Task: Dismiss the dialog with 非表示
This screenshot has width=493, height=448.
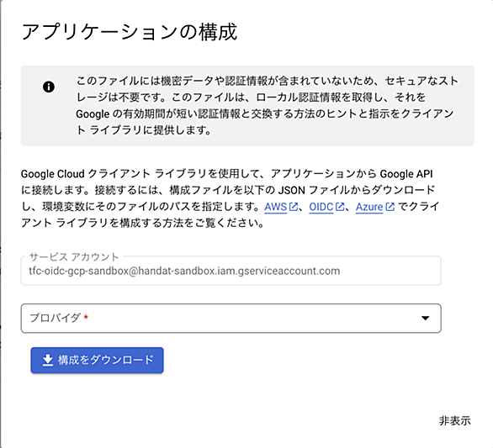Action: [454, 420]
